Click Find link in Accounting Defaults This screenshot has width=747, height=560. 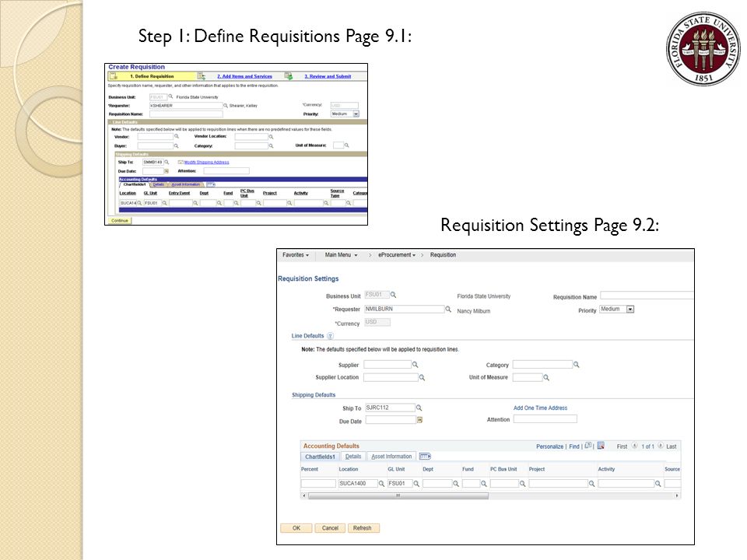pos(574,446)
